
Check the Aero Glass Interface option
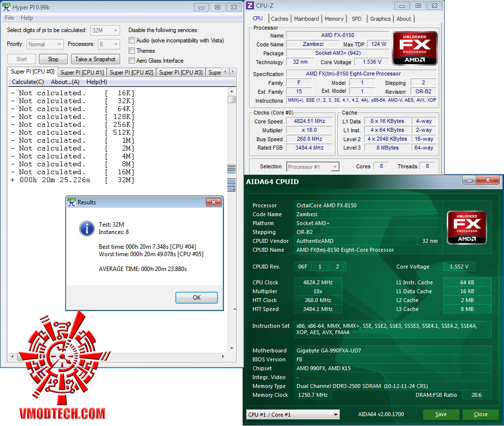point(131,60)
